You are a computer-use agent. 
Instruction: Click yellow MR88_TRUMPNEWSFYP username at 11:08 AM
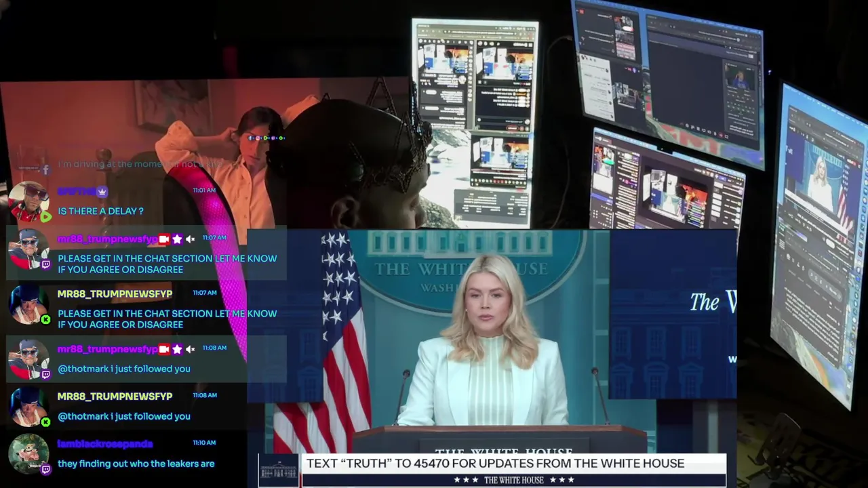pos(115,396)
